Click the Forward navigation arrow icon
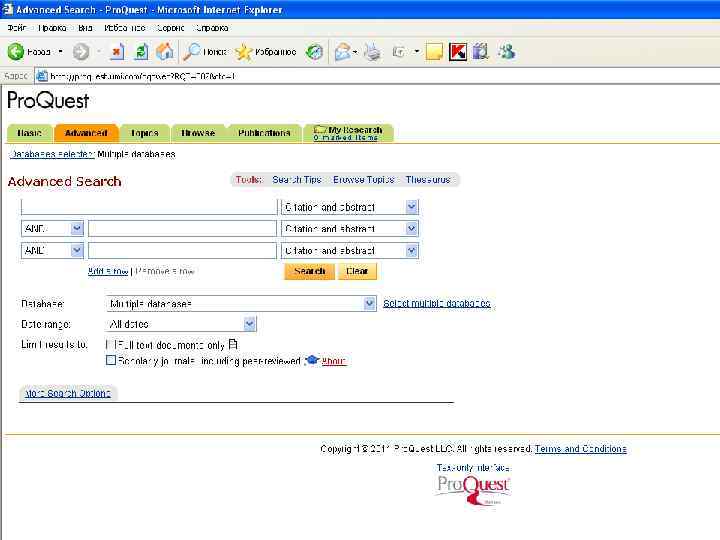Viewport: 720px width, 540px height. click(81, 52)
